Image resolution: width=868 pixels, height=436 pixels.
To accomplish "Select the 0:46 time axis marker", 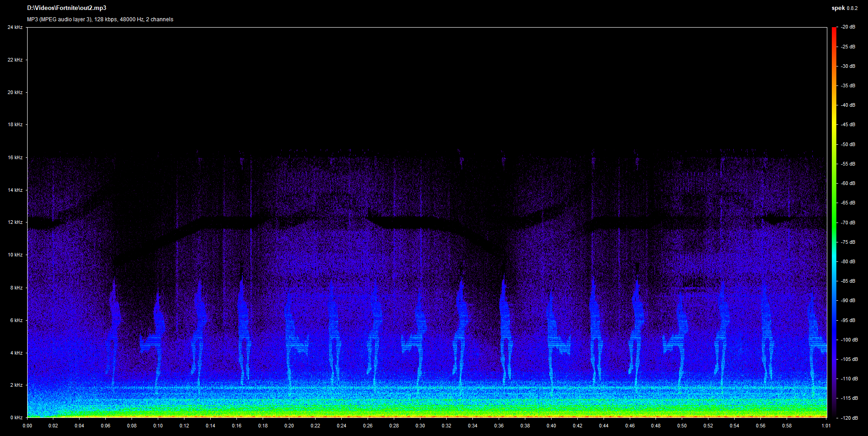I will [630, 426].
